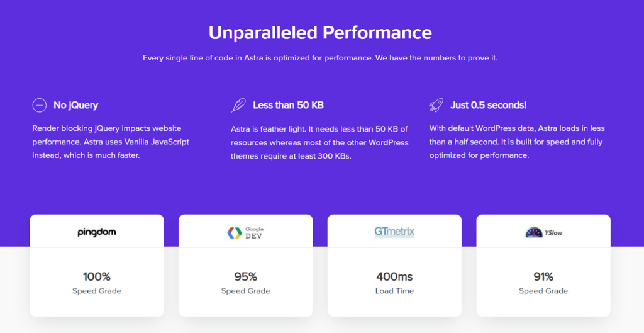644x333 pixels.
Task: Click the feather icon beside Less than 50 KB
Action: pyautogui.click(x=238, y=105)
